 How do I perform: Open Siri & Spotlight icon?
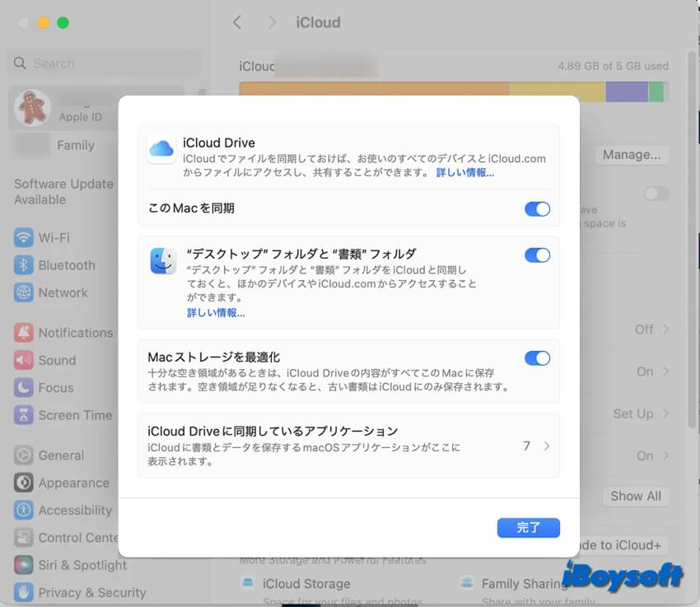tap(23, 565)
